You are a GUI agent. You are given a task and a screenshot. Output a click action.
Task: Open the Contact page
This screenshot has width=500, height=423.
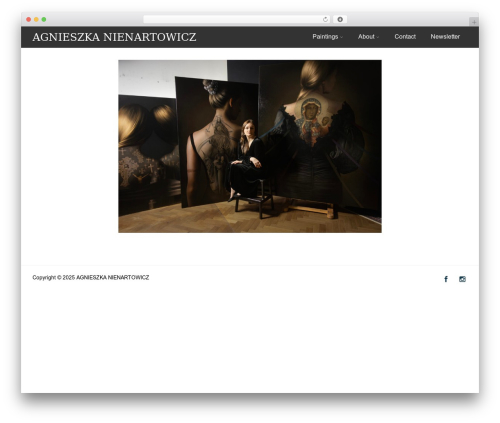click(x=405, y=37)
